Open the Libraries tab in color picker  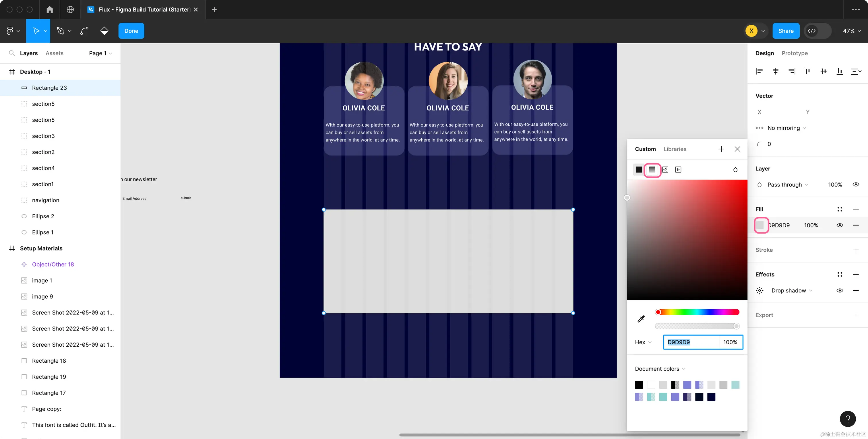coord(675,149)
